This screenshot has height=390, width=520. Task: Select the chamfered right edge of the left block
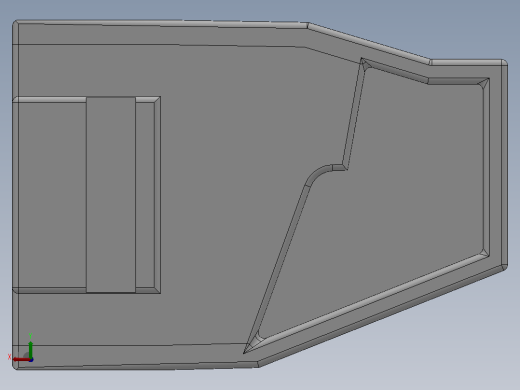point(158,195)
